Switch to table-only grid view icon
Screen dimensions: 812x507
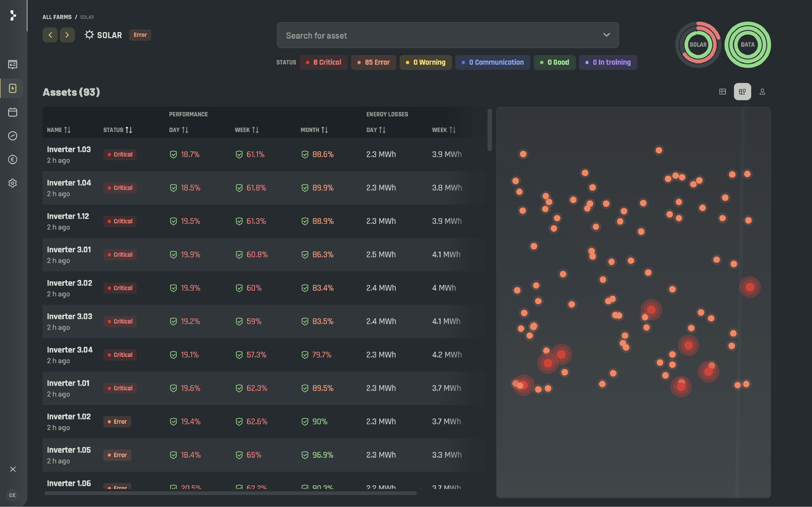(x=722, y=92)
